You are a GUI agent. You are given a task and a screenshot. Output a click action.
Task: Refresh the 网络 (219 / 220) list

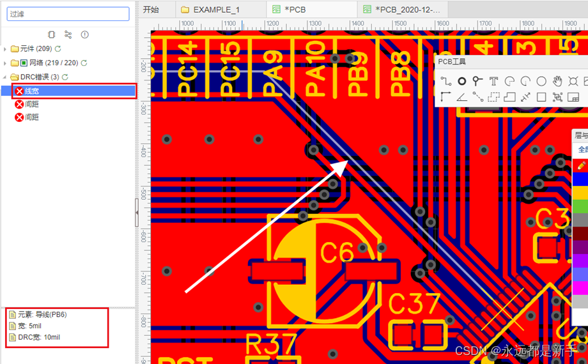click(x=84, y=63)
